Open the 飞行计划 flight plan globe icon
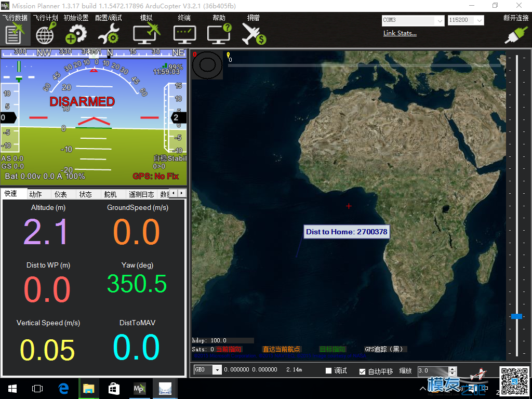Viewport: 532px width, 399px height. [46, 33]
